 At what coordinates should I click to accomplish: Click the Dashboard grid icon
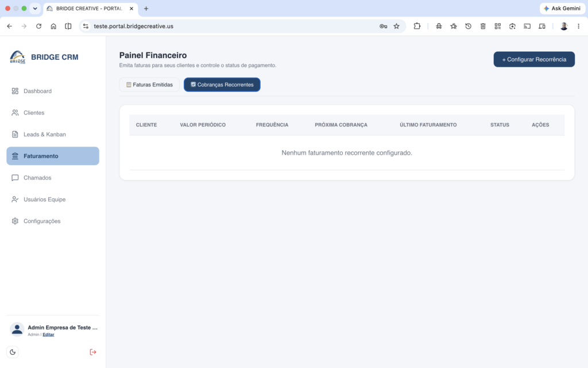point(15,91)
